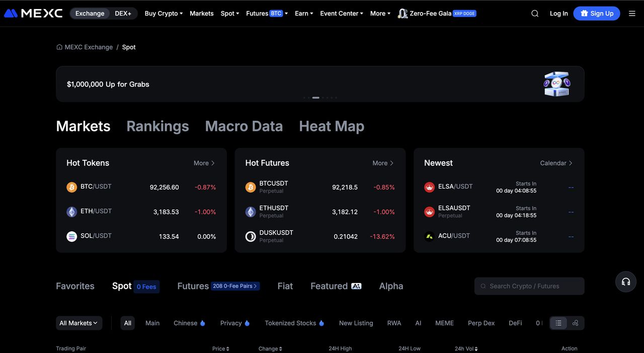644x353 pixels.
Task: Switch to grid card view layout
Action: click(x=575, y=323)
